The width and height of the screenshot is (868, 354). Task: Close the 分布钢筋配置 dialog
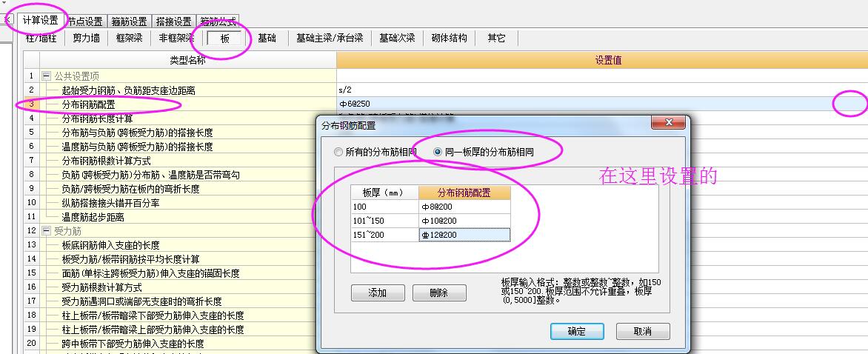click(668, 123)
